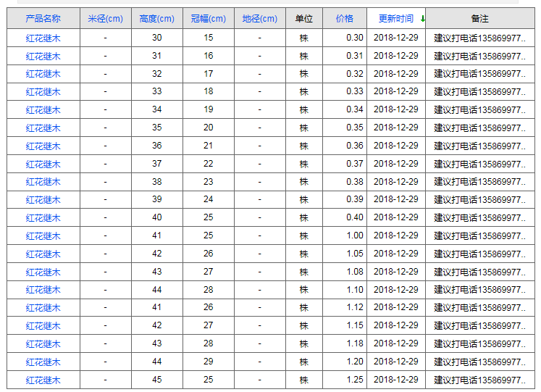Image resolution: width=541 pixels, height=392 pixels.
Task: Click the crown width value 29
Action: [x=209, y=362]
